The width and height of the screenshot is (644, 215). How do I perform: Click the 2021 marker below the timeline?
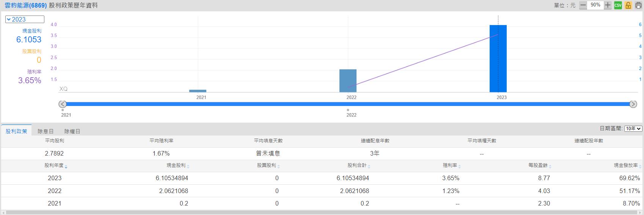pyautogui.click(x=63, y=110)
